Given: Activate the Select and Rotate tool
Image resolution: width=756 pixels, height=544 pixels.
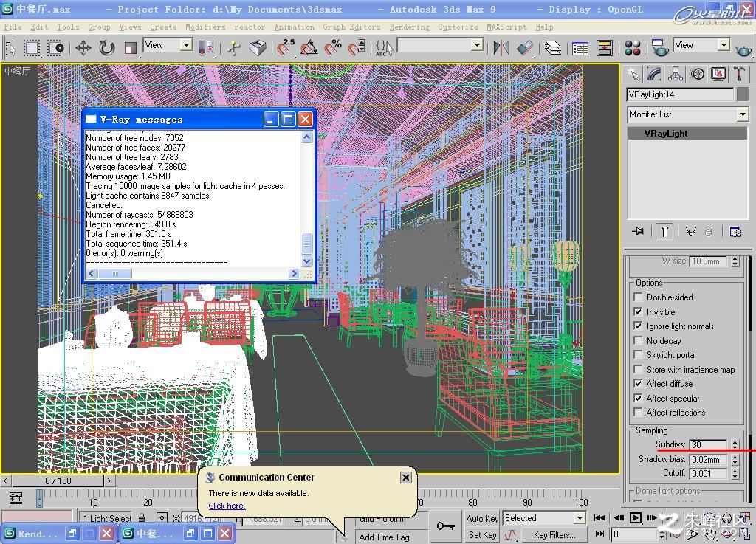Looking at the screenshot, I should tap(106, 48).
